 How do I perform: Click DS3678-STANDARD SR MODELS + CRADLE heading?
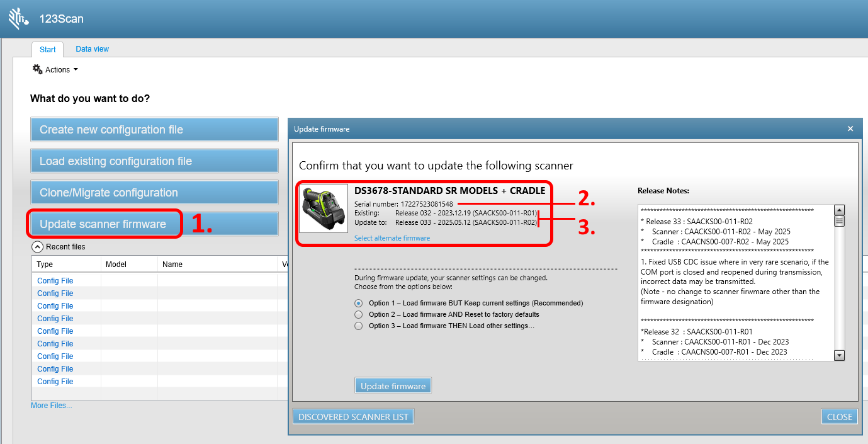coord(449,190)
